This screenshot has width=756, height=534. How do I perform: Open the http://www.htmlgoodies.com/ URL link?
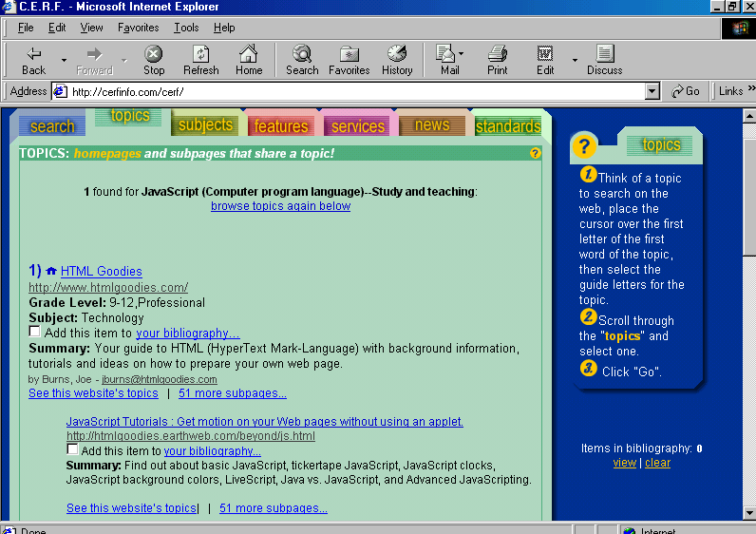108,288
